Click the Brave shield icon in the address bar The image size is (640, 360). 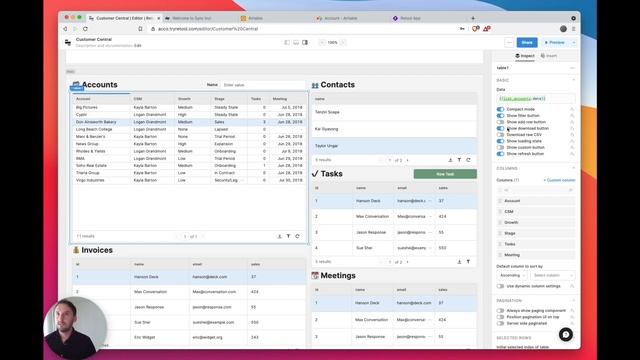tap(475, 29)
